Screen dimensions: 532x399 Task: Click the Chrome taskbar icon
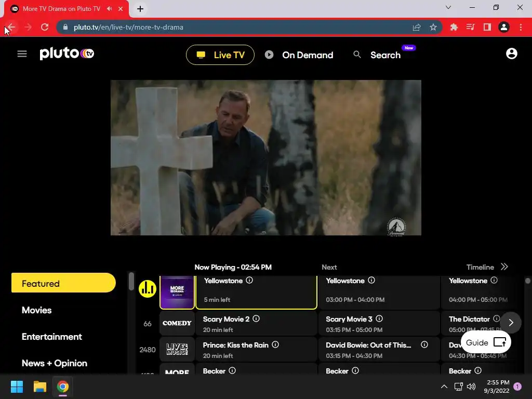(63, 387)
